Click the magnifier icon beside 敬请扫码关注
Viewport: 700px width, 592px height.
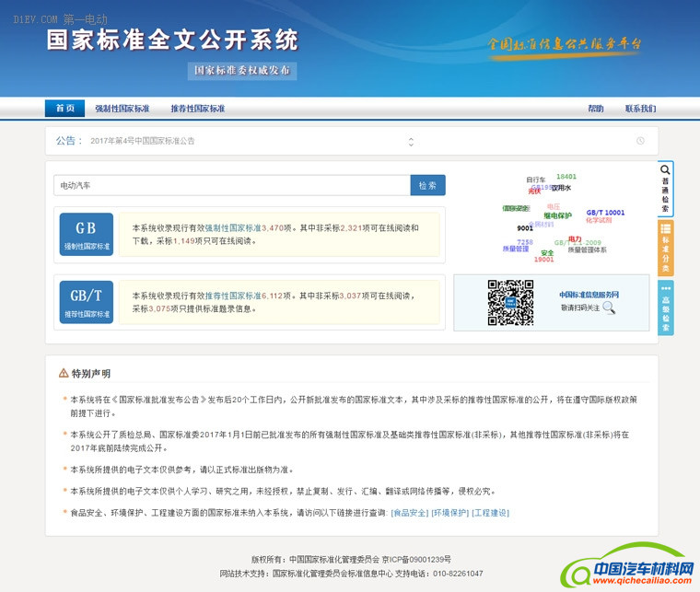(609, 308)
